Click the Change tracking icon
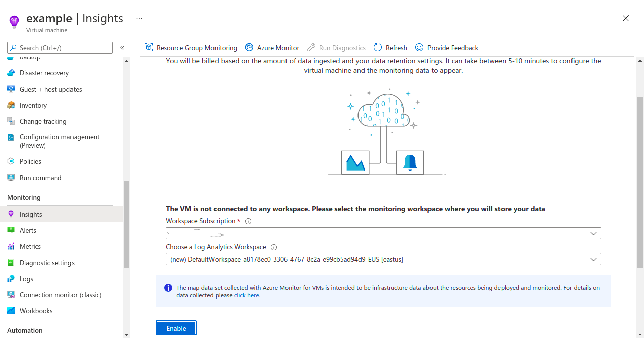 (x=11, y=121)
